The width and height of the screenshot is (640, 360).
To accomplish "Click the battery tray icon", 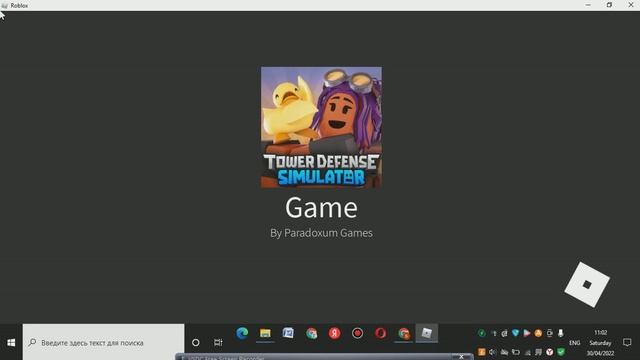I will (516, 352).
